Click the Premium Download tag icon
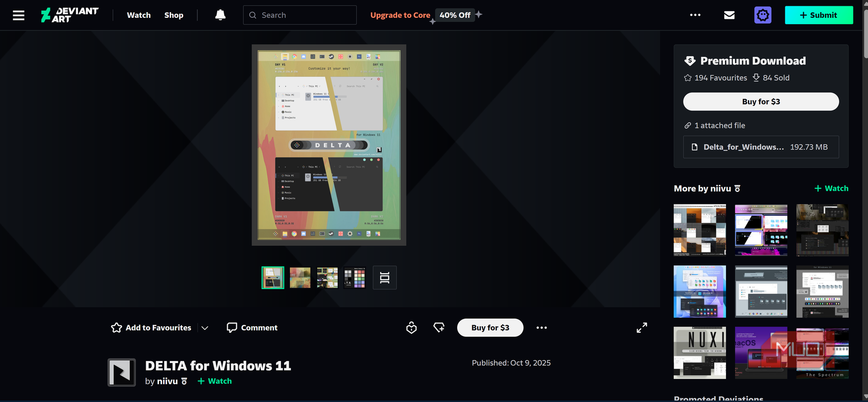The width and height of the screenshot is (868, 402). pos(690,61)
